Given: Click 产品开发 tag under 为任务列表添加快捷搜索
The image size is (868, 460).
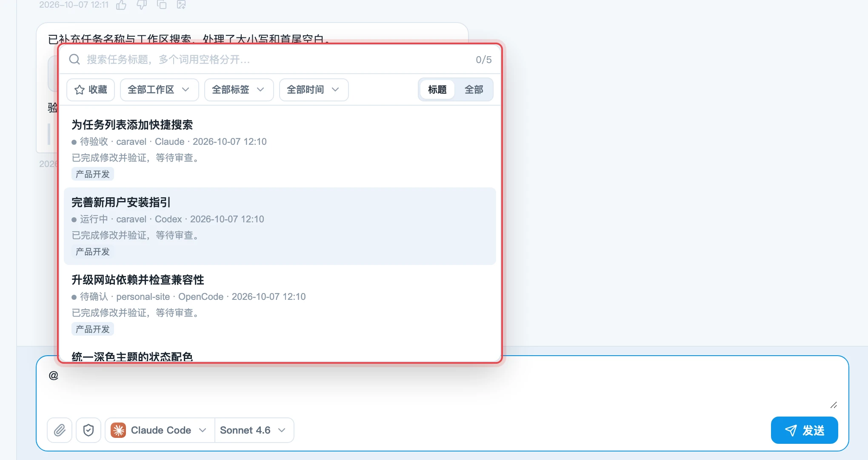Looking at the screenshot, I should 93,174.
